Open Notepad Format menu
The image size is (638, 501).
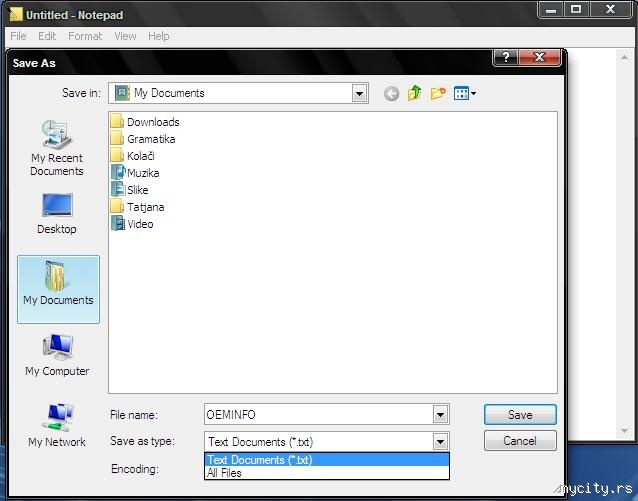coord(85,36)
